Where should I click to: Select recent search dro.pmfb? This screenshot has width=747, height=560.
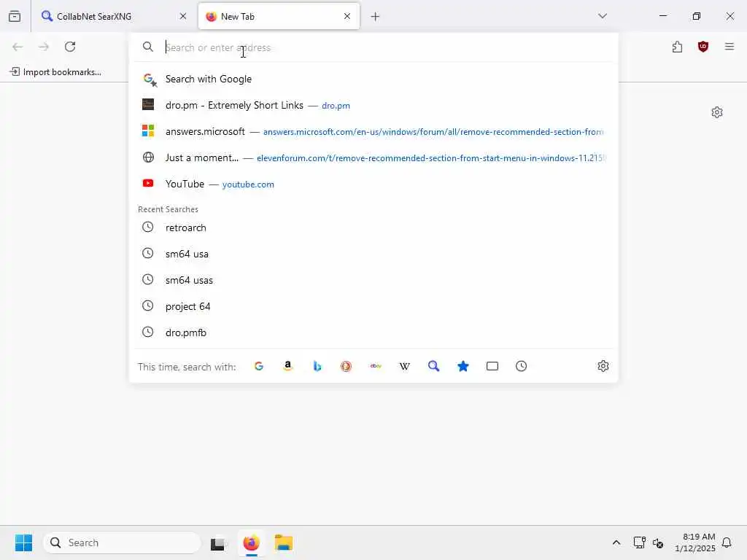[x=374, y=332]
